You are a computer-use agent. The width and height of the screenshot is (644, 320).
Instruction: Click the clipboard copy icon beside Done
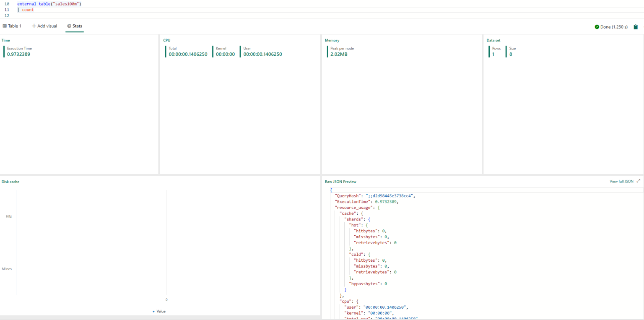pos(636,27)
